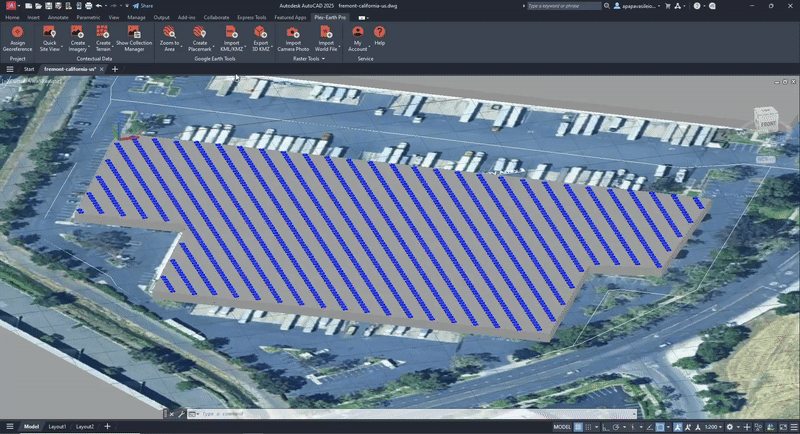Image resolution: width=800 pixels, height=434 pixels.
Task: Open the Autodesk App Store cart icon
Action: click(667, 6)
